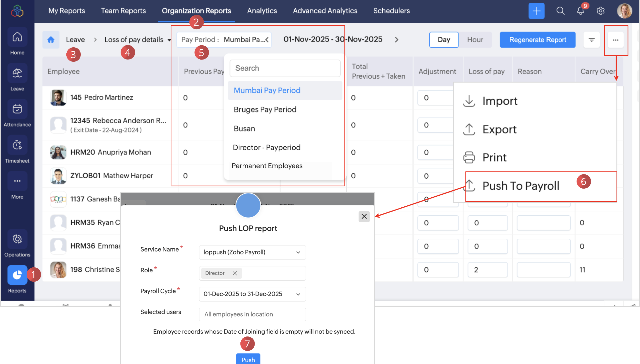Choose Bruges Pay Period from list
Image resolution: width=640 pixels, height=364 pixels.
[265, 110]
